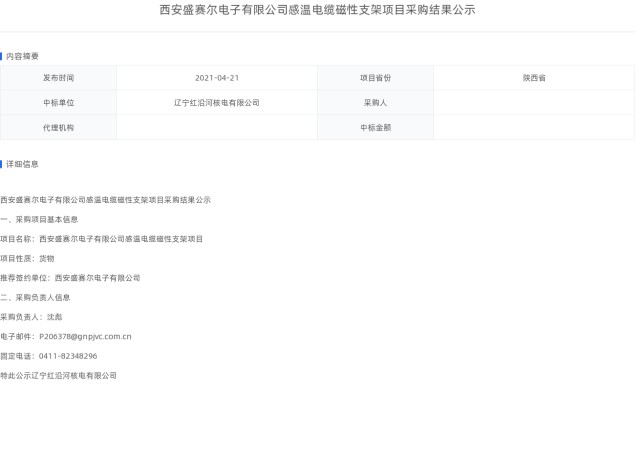The image size is (640, 449).
Task: Click the 二、采购负责人信息 subheading
Action: (35, 297)
